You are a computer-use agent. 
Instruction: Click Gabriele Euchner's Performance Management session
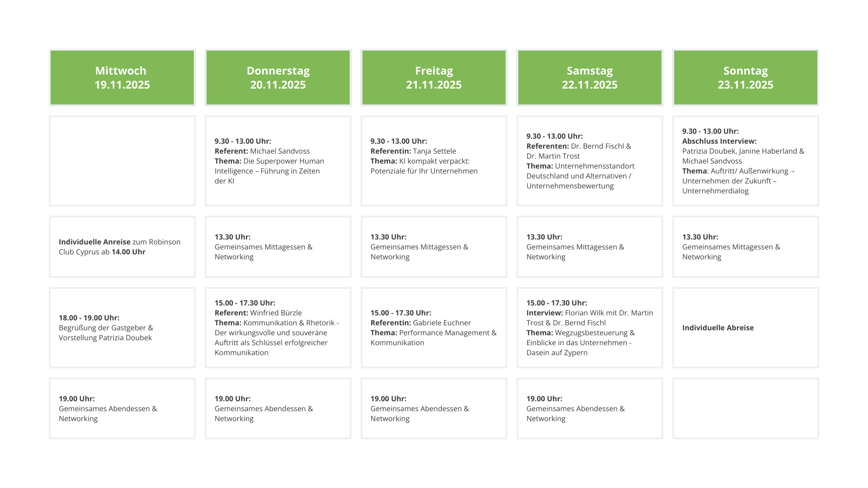coord(434,328)
